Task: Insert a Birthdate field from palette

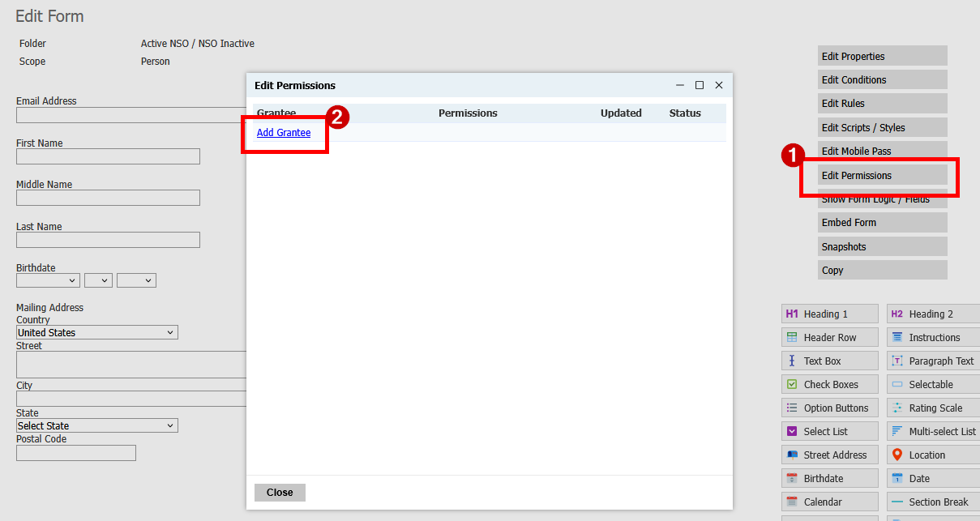Action: pyautogui.click(x=830, y=478)
